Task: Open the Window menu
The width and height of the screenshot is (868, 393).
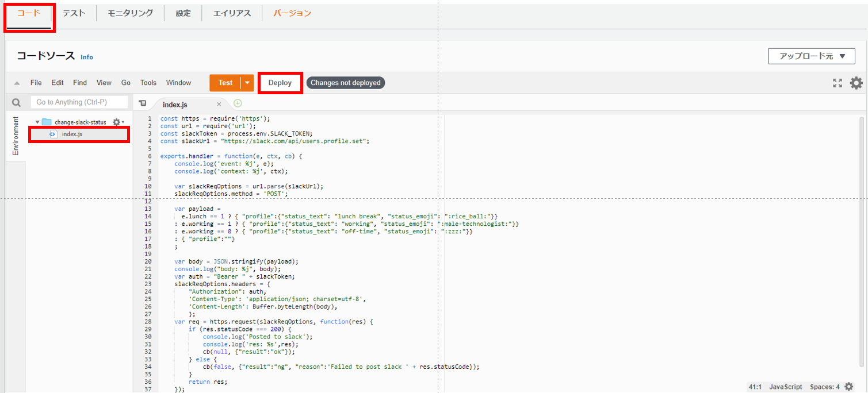Action: point(178,82)
